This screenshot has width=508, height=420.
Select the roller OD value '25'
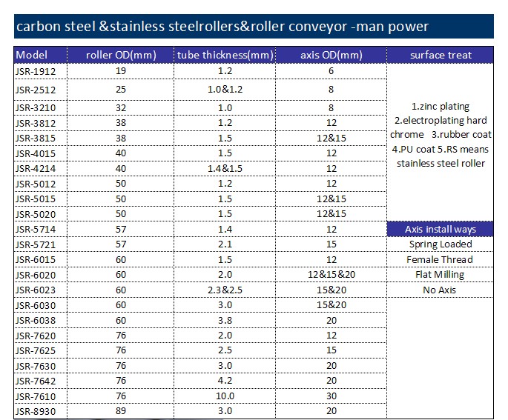[121, 90]
